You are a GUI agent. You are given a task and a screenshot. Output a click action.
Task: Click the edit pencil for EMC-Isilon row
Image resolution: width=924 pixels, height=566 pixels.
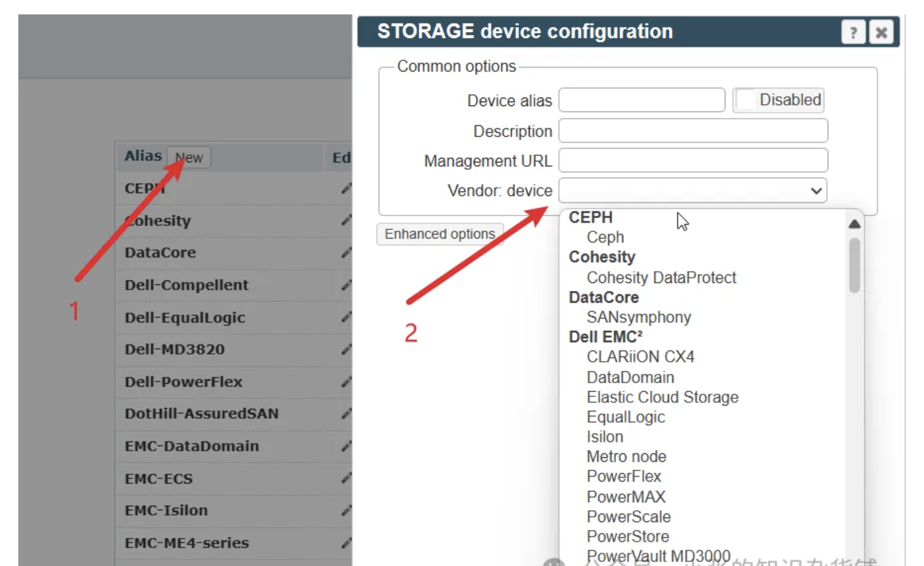346,510
